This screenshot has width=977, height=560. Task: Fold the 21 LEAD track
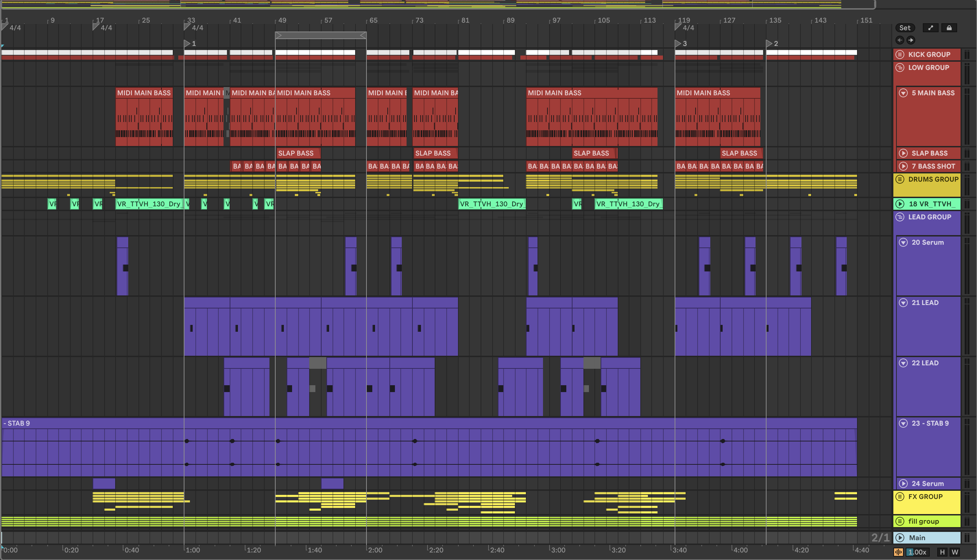[903, 303]
